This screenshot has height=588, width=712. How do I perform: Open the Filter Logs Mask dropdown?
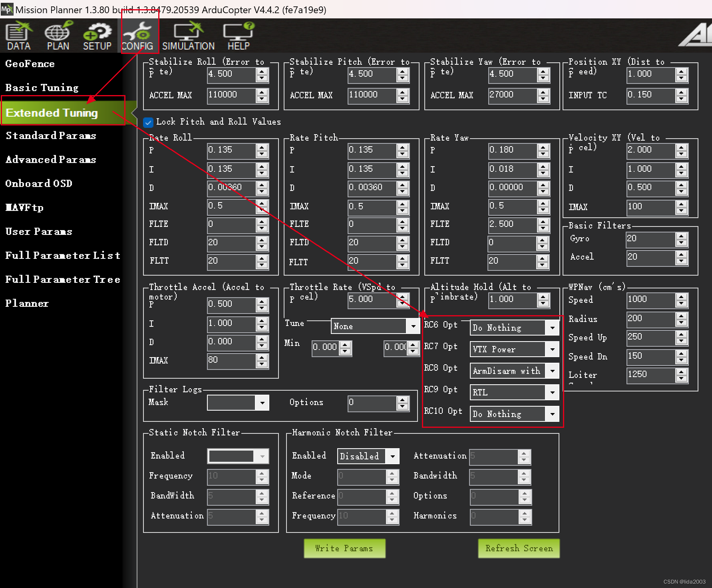[x=238, y=403]
